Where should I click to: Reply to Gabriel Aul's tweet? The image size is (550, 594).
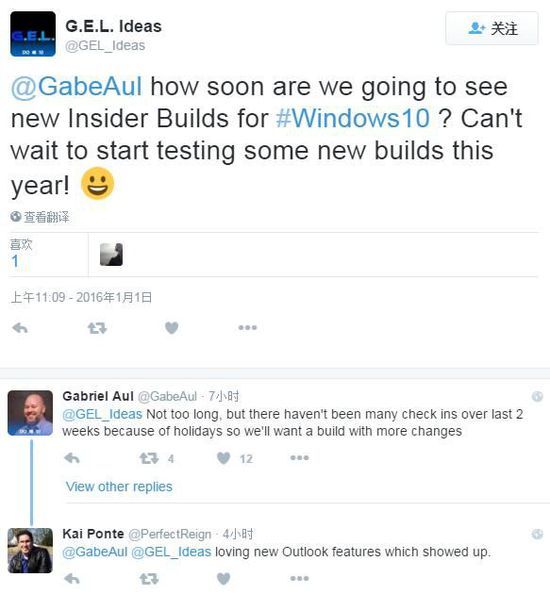72,458
